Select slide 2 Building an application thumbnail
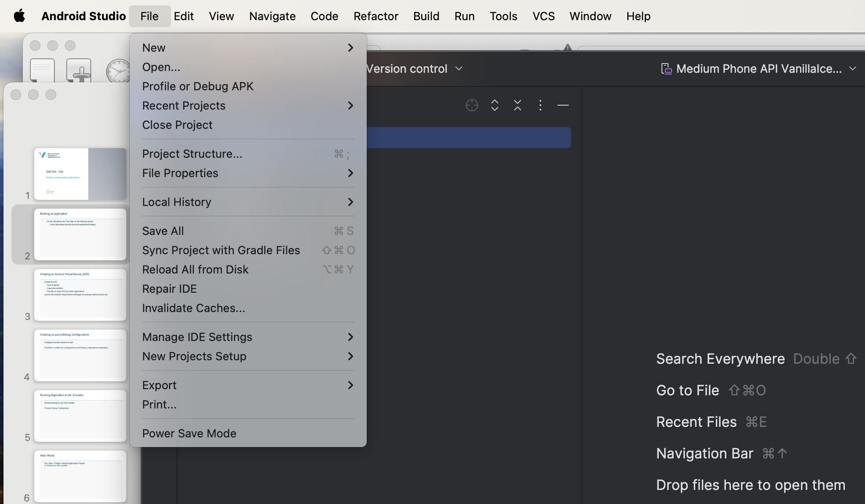This screenshot has height=504, width=865. pos(80,234)
